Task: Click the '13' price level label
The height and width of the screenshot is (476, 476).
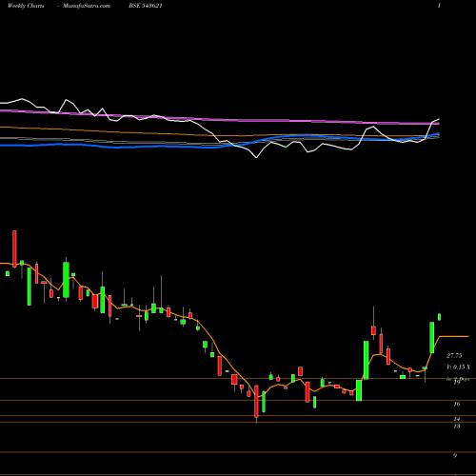Action: (457, 426)
